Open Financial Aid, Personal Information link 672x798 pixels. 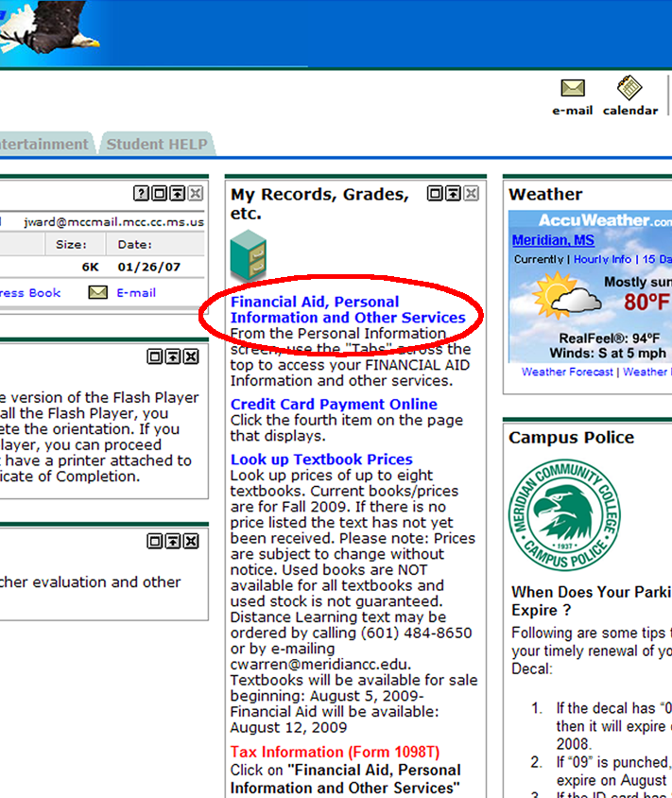(348, 310)
